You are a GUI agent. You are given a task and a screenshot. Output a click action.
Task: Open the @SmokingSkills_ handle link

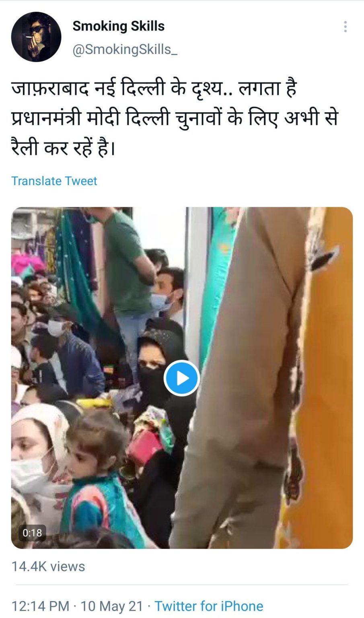click(x=125, y=49)
